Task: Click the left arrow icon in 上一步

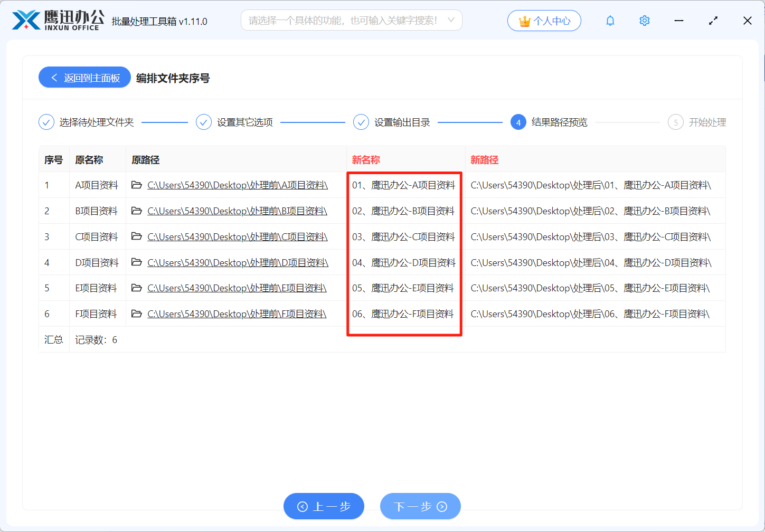Action: 303,507
